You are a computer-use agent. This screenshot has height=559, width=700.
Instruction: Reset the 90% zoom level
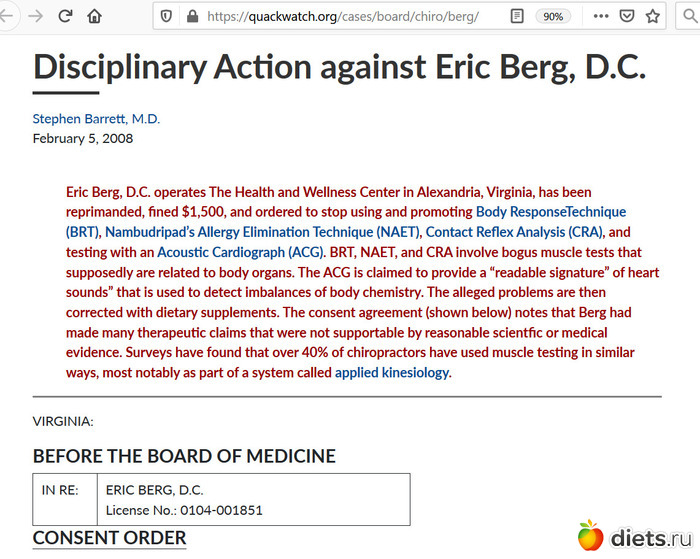[551, 16]
